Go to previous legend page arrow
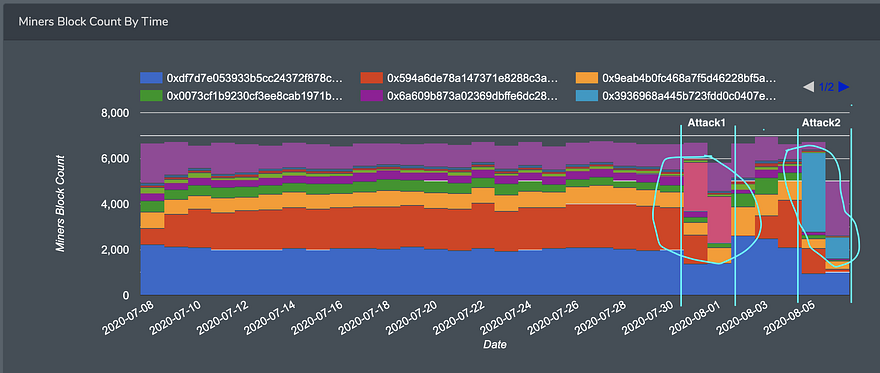This screenshot has height=373, width=880. (x=809, y=87)
